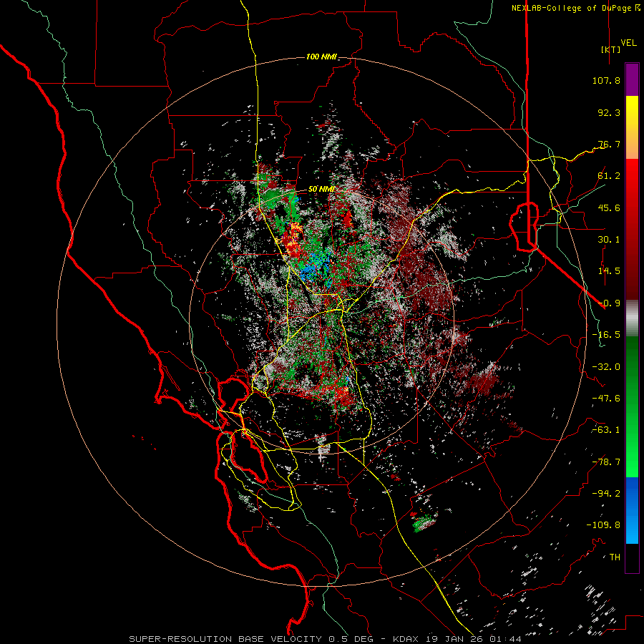Screen dimensions: 644x644
Task: Pick the purple segment of the color bar
Action: point(632,80)
